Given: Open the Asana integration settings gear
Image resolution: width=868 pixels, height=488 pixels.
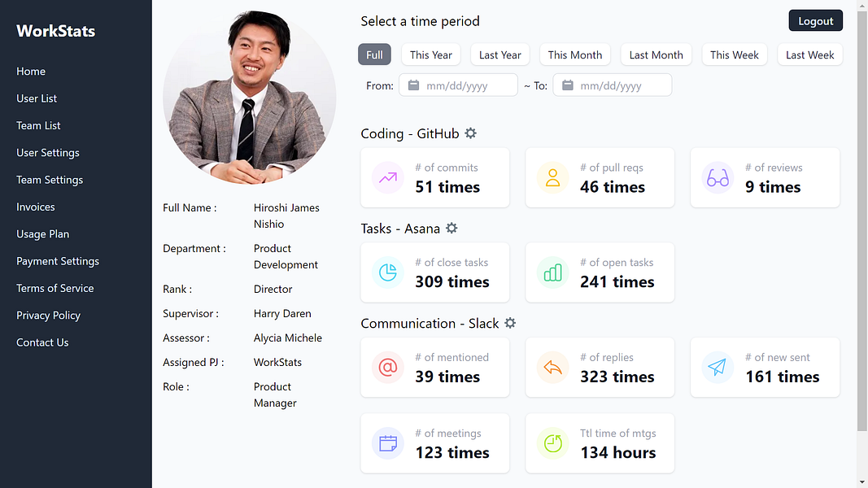Looking at the screenshot, I should point(451,229).
